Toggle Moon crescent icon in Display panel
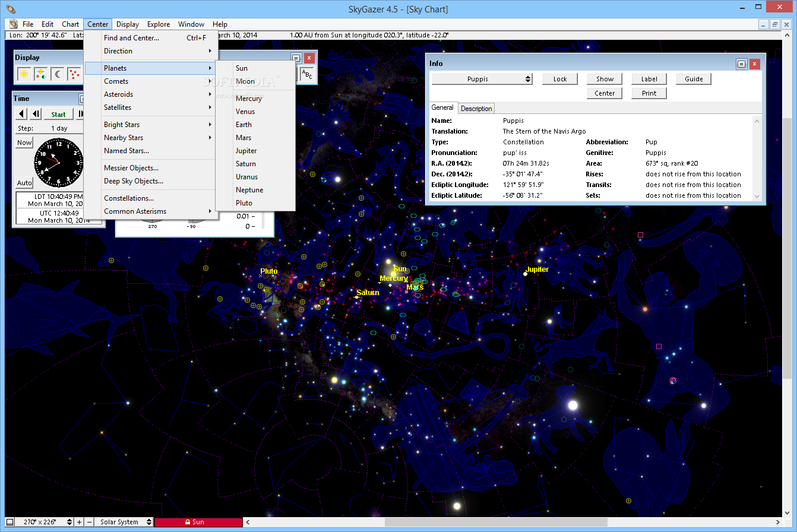 pos(58,74)
